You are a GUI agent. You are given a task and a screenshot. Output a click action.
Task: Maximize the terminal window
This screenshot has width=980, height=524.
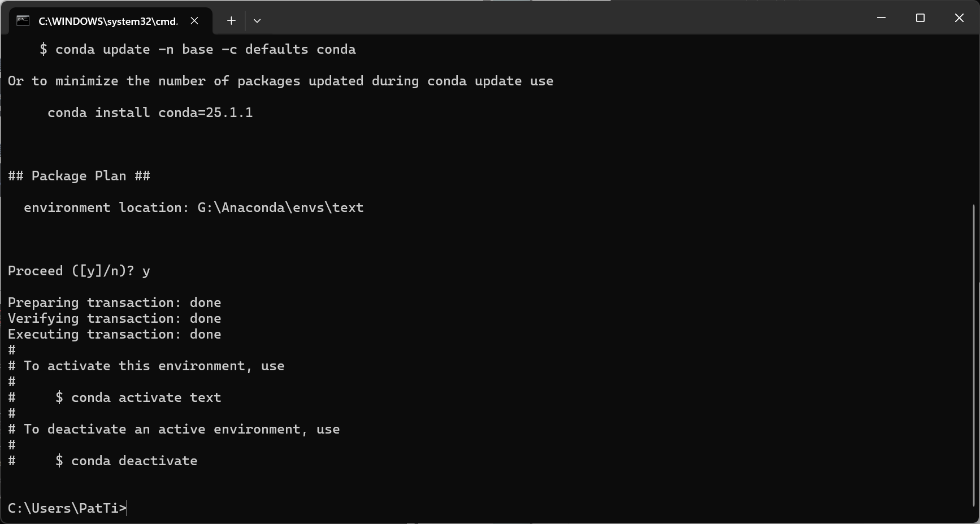pyautogui.click(x=920, y=18)
